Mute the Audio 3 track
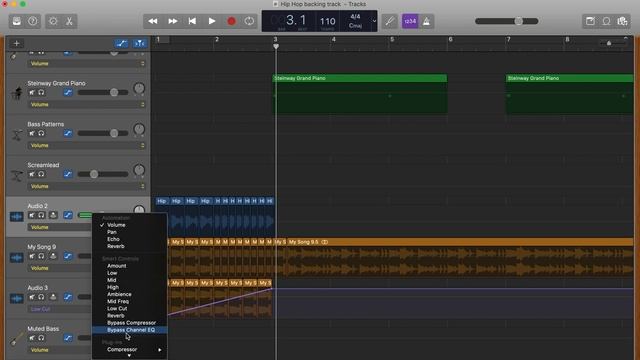The image size is (640, 360). click(32, 297)
